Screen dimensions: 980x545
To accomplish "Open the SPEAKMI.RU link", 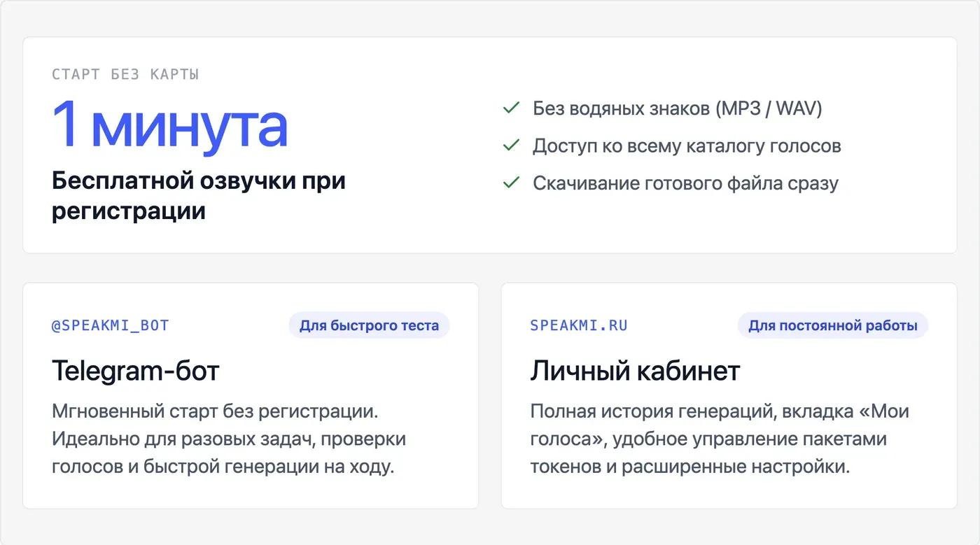I will point(579,325).
